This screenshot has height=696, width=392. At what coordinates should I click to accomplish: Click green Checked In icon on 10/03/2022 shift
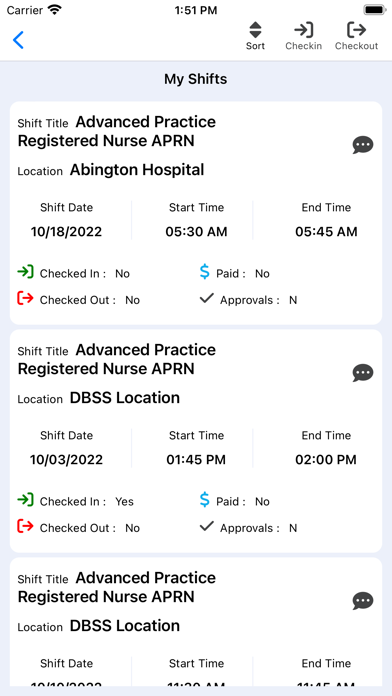[25, 500]
